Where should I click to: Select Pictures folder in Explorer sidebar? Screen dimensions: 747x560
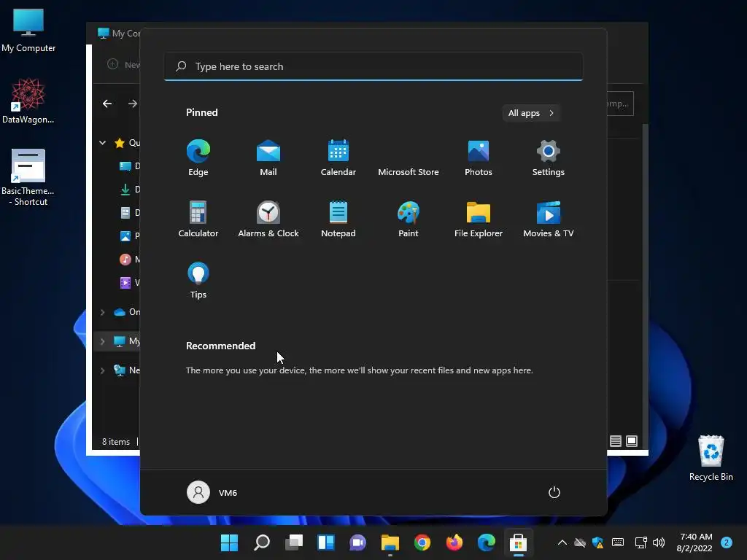[128, 236]
